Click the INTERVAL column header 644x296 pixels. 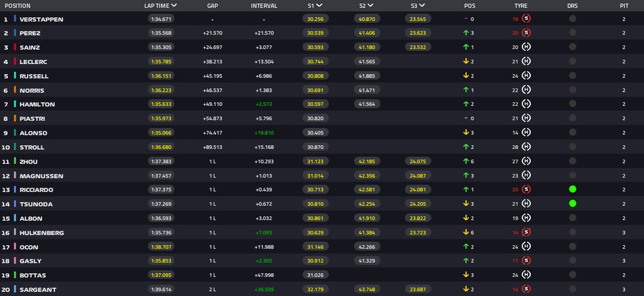pos(264,6)
